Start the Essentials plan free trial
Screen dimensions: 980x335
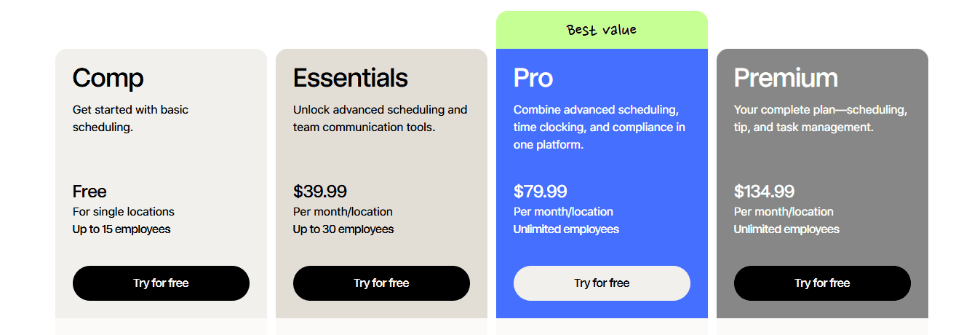tap(381, 283)
